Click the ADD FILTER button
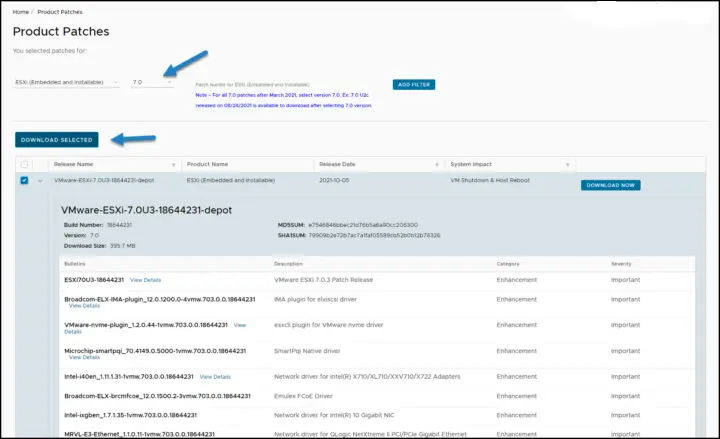This screenshot has height=439, width=720. tap(414, 84)
